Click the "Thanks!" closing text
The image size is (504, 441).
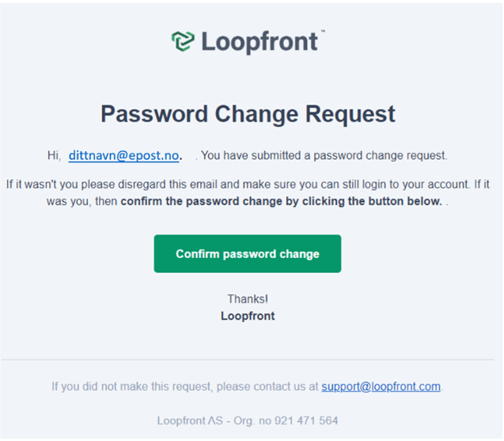coord(248,298)
